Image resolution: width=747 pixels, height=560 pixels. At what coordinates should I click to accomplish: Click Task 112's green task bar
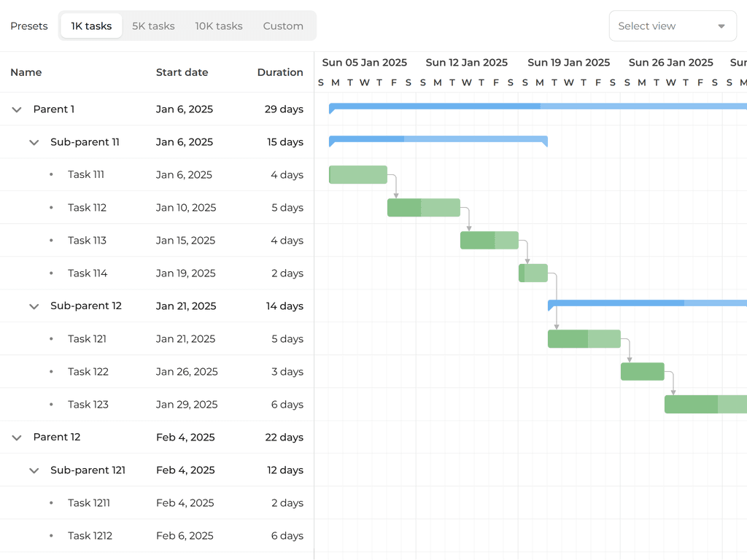(423, 207)
